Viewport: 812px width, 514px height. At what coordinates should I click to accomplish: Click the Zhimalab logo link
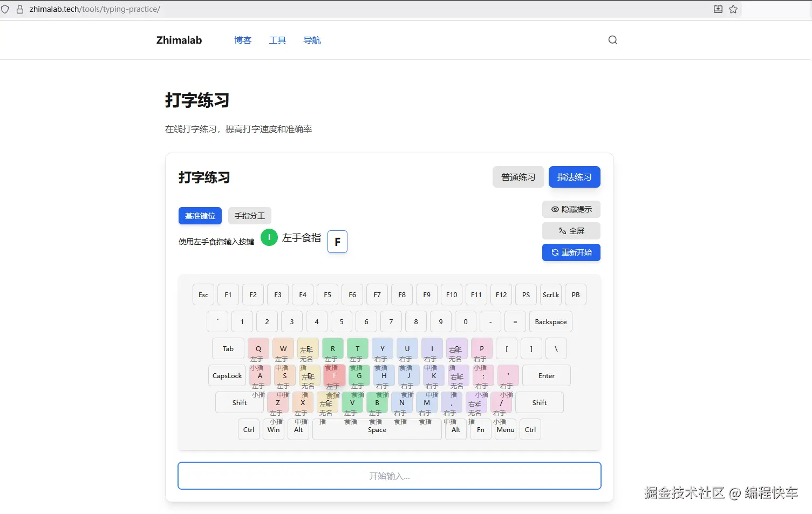(x=179, y=39)
